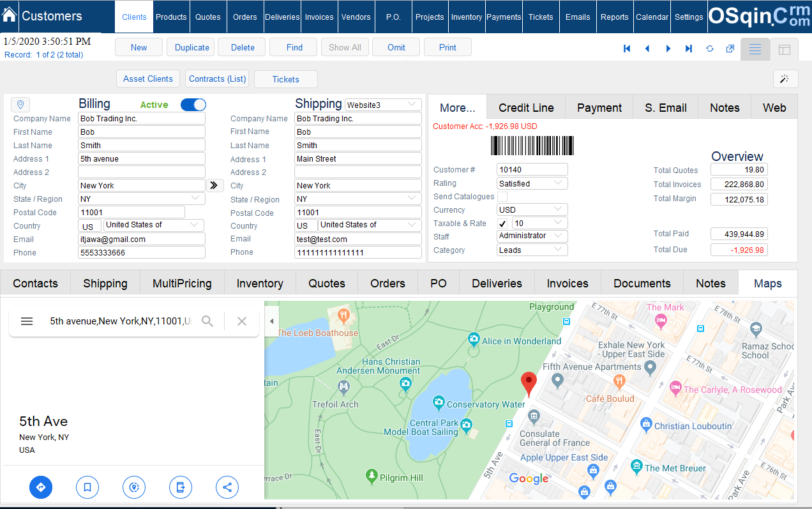
Task: Open the Shipping State / Region dropdown
Action: tap(358, 199)
